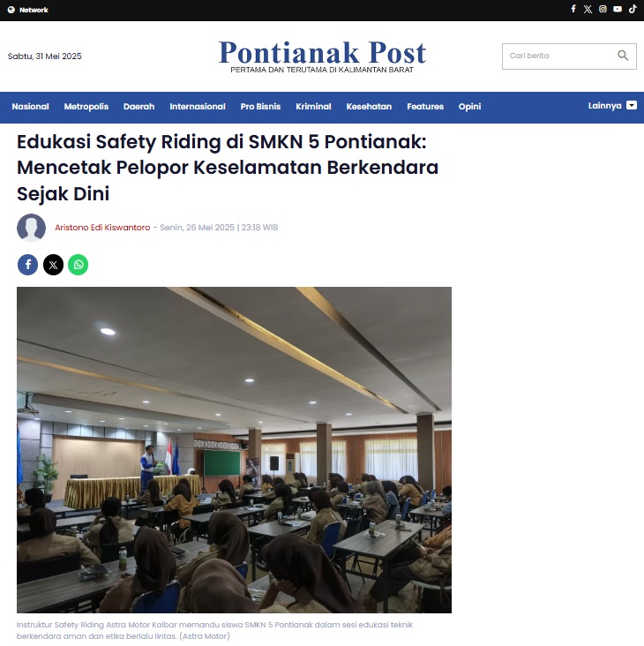
Task: Open the safety riding classroom photo
Action: [234, 450]
